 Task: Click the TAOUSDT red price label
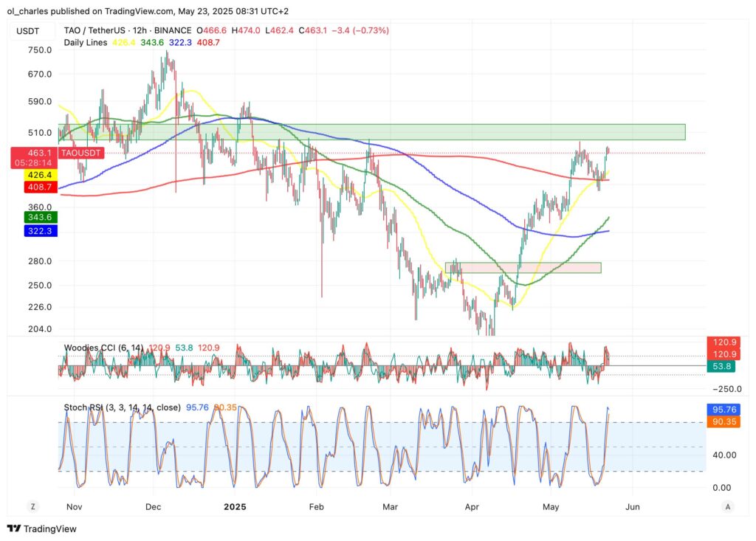pyautogui.click(x=81, y=153)
